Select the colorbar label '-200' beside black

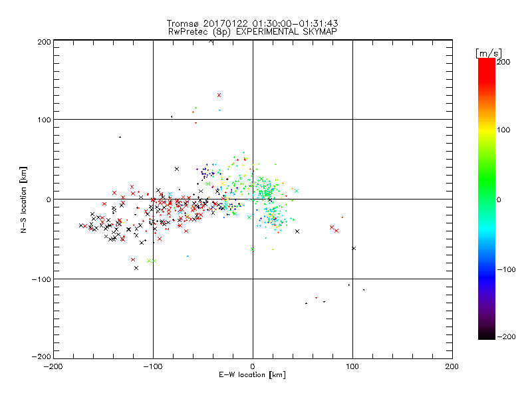coord(506,336)
